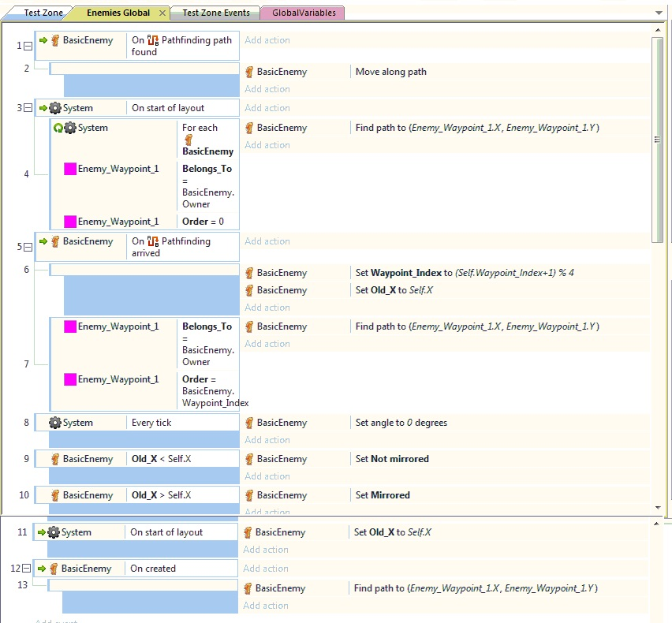Click System gear icon in event 11
Screen dimensions: 672x623
click(54, 532)
